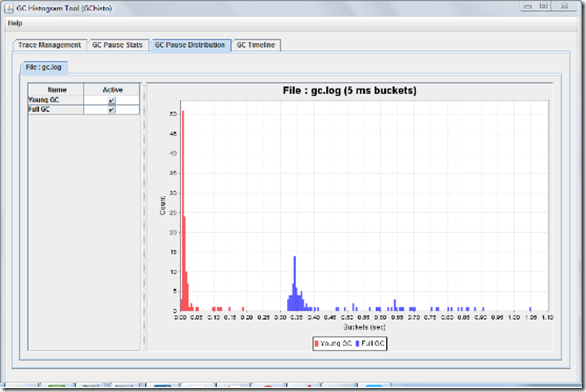Click the tallest red Young GC bar

click(183, 211)
